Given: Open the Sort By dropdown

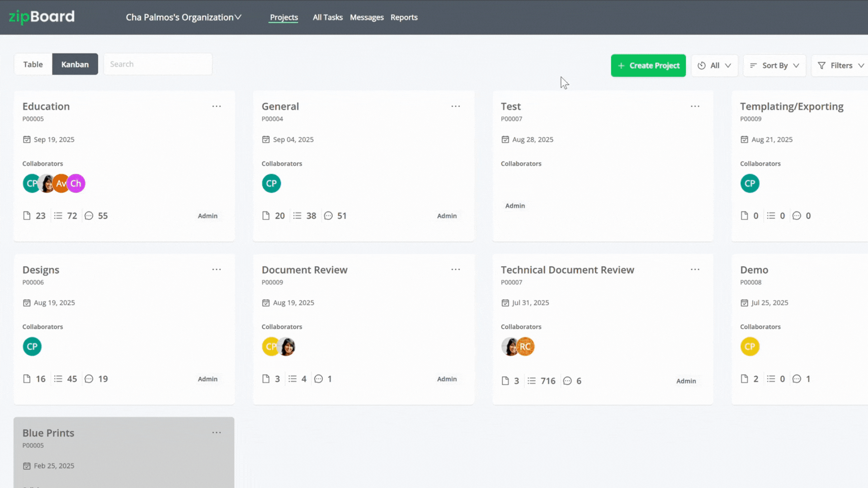Looking at the screenshot, I should pyautogui.click(x=774, y=66).
